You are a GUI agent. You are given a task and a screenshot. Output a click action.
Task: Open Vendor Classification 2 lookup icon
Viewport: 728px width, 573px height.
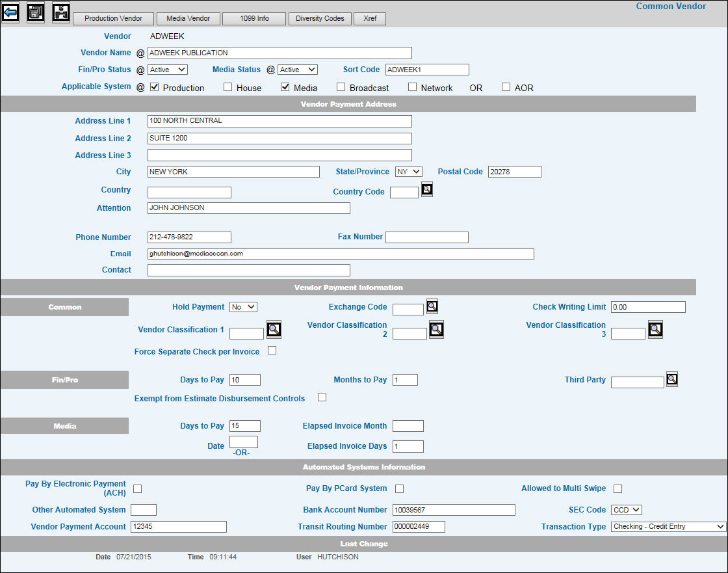(436, 330)
